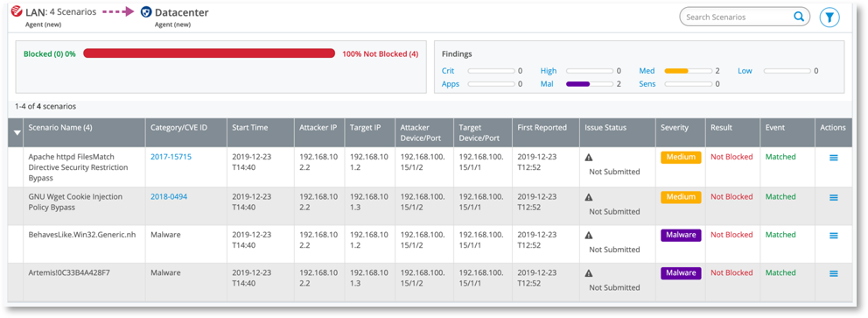
Task: Click Not Submitted status in Artemis row
Action: [x=614, y=287]
